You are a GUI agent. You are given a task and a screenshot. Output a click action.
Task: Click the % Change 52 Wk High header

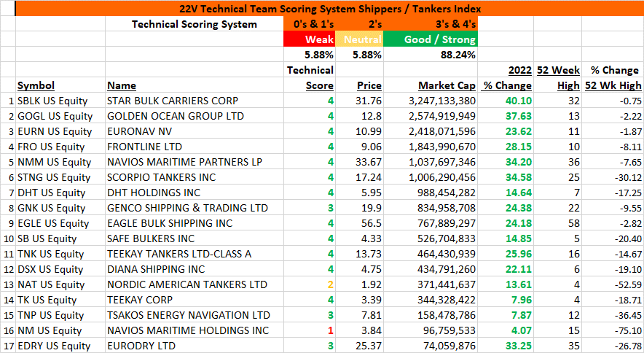tap(613, 78)
